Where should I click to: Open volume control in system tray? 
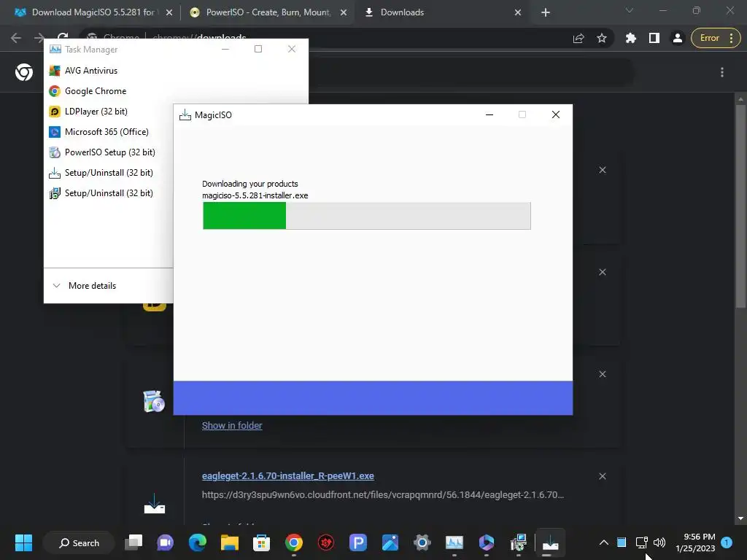(x=659, y=542)
